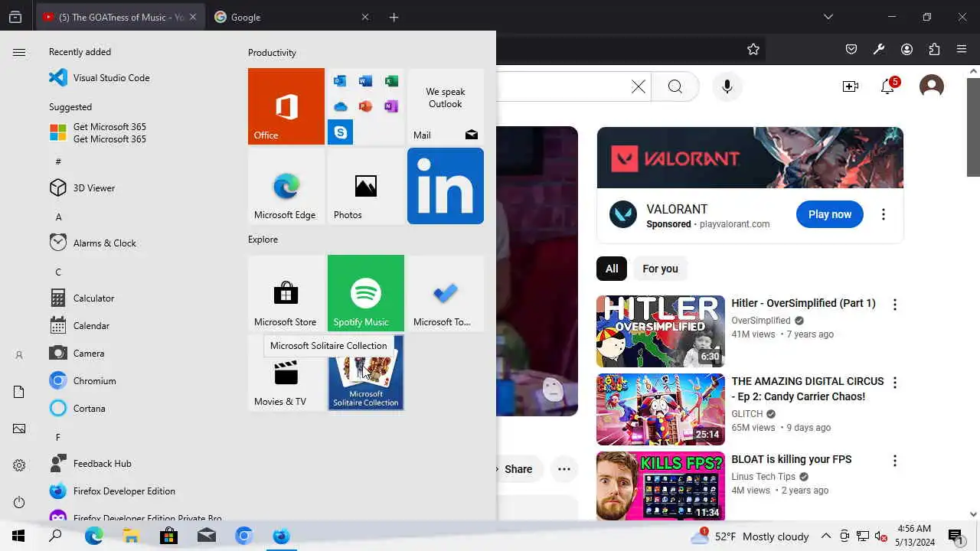Click the Share button under the video
The width and height of the screenshot is (980, 551).
518,469
